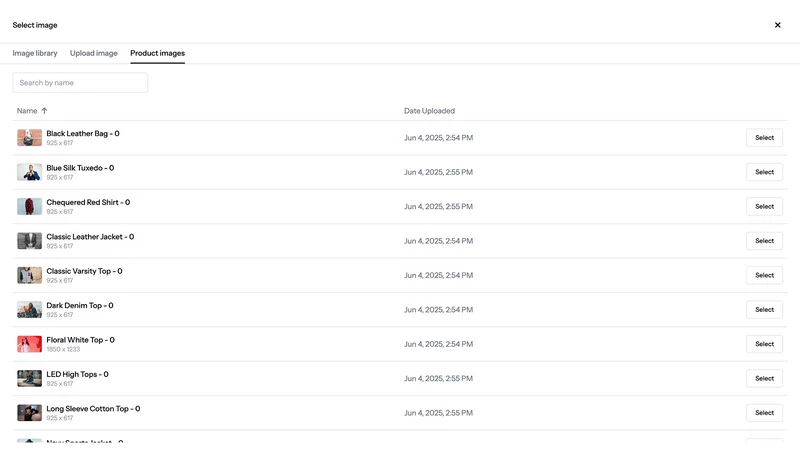Close the Select image dialog
This screenshot has width=800, height=450.
point(777,25)
